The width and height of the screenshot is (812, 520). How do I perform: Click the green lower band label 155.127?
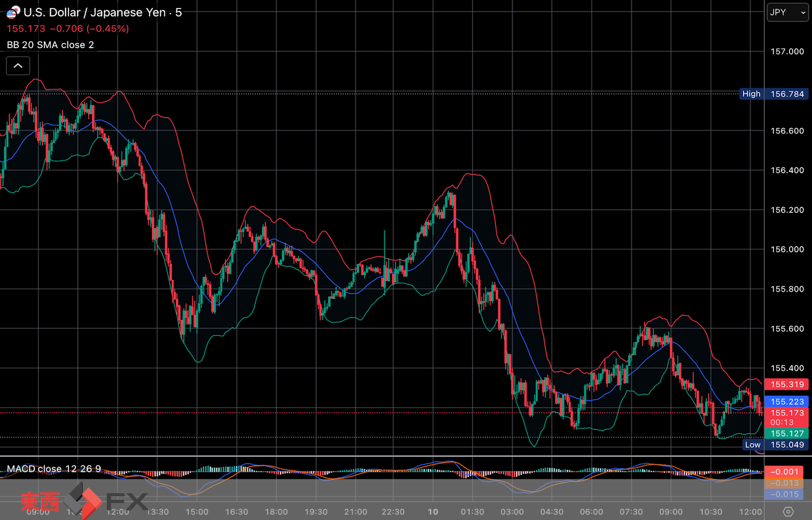(x=786, y=433)
